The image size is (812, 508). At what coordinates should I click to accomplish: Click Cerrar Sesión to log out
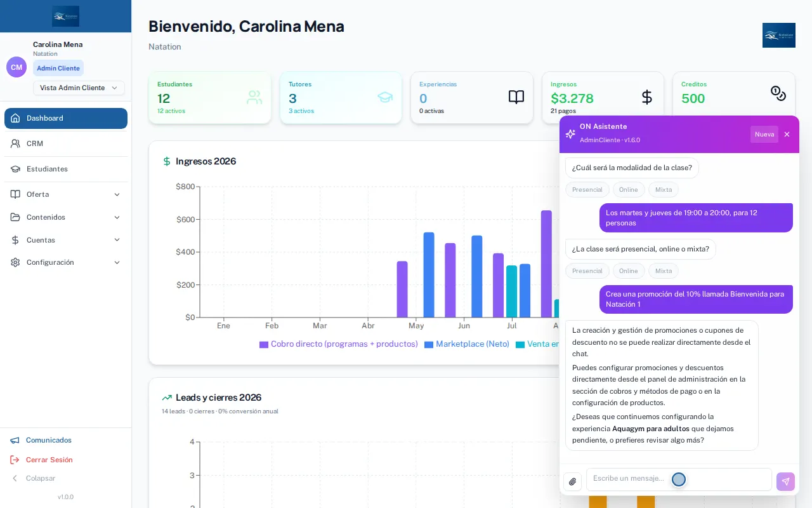(x=42, y=460)
